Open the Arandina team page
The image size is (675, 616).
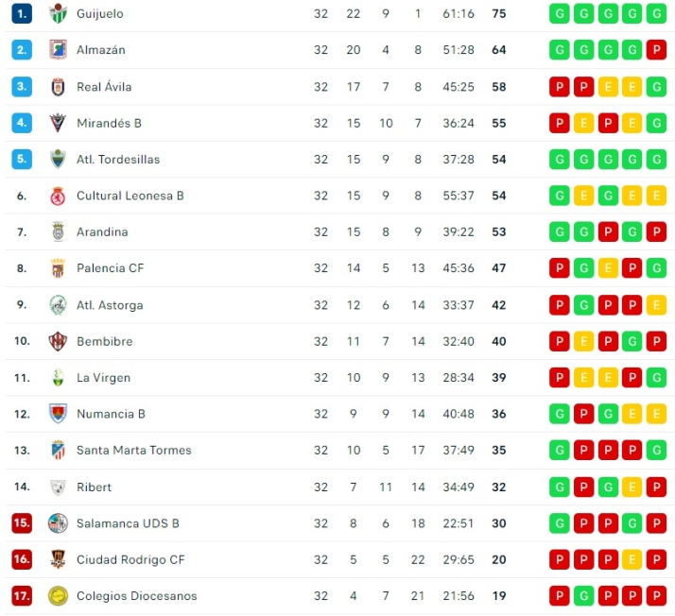(102, 232)
